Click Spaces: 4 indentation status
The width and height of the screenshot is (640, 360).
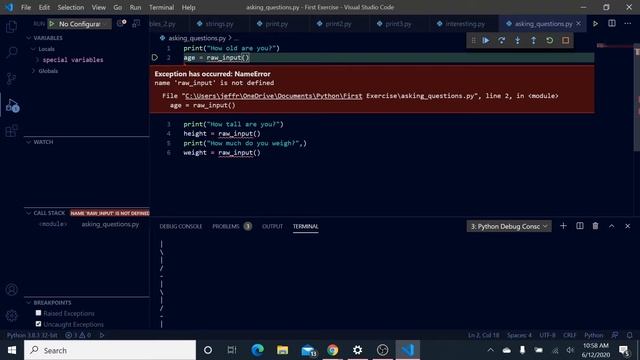coord(520,335)
